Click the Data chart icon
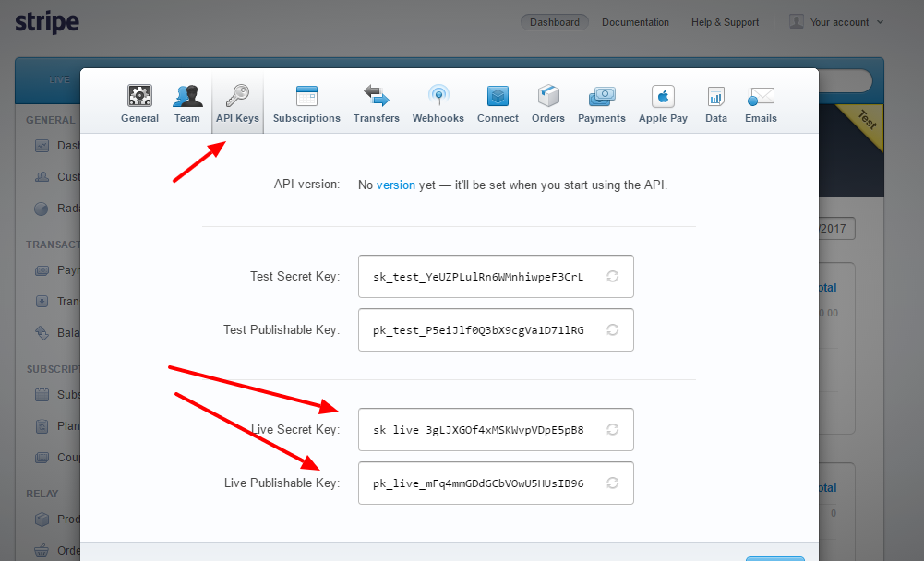 pyautogui.click(x=716, y=96)
